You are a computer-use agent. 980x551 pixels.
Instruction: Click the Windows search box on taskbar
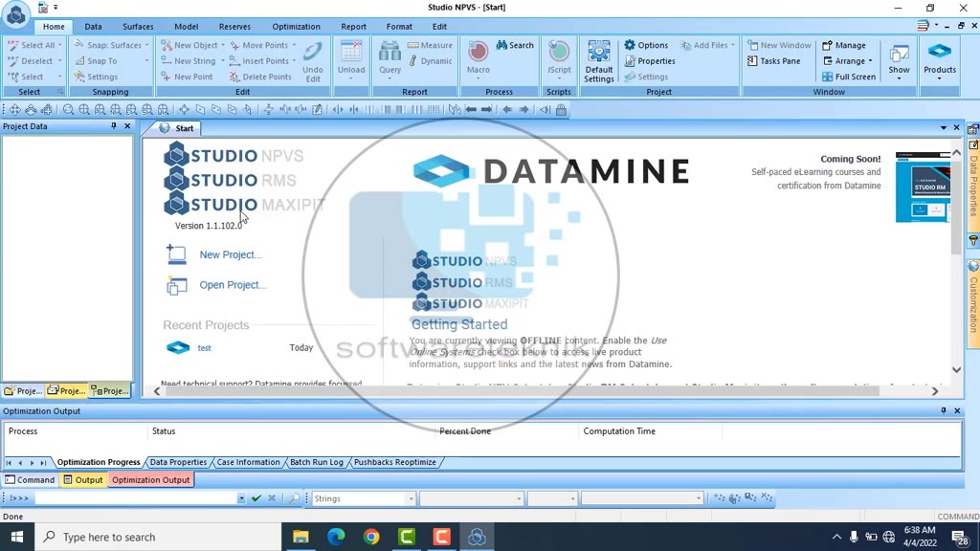157,537
